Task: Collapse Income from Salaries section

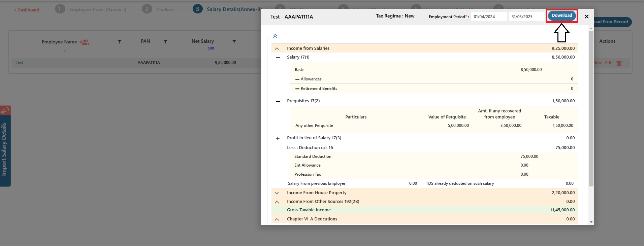Action: (277, 48)
